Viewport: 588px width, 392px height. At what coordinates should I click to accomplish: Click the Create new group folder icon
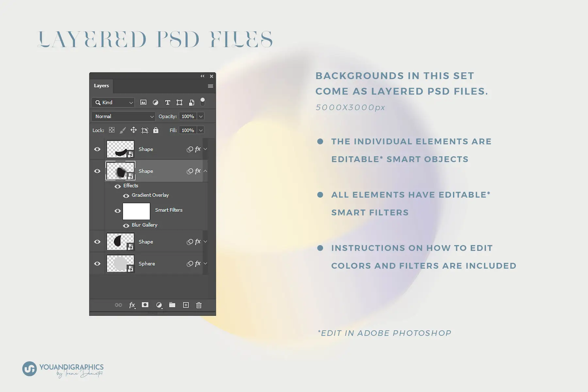(172, 305)
